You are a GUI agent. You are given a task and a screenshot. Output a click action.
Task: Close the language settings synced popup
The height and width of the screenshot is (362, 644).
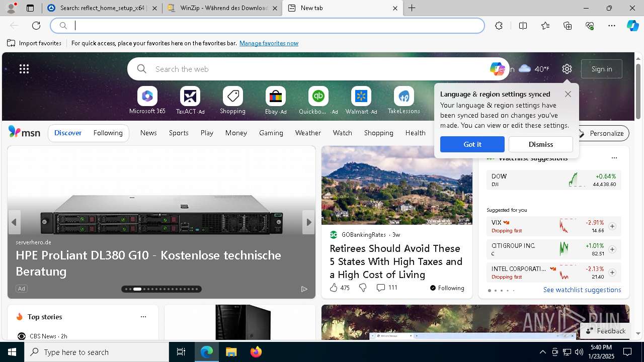(x=568, y=94)
